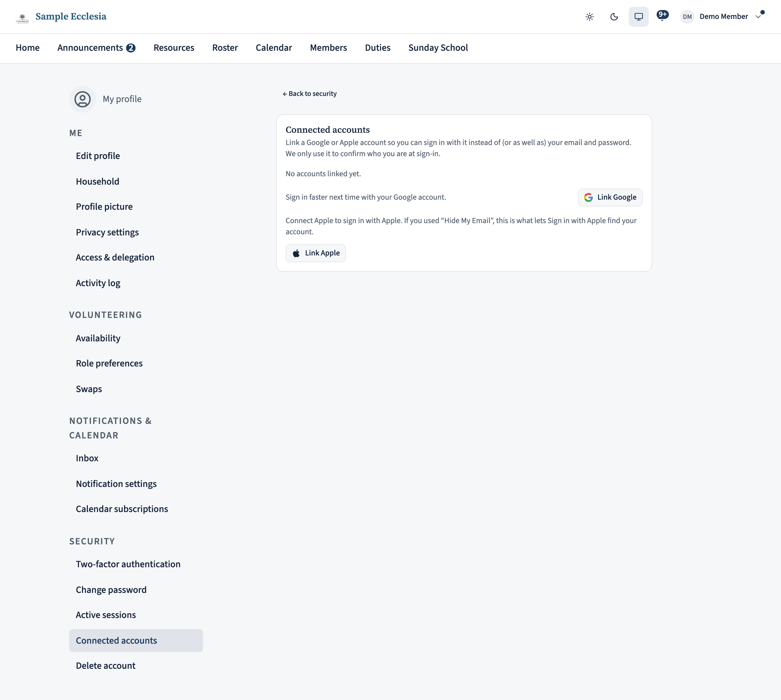Screen dimensions: 781x700
Task: Open Swaps under Volunteering
Action: tap(136, 389)
